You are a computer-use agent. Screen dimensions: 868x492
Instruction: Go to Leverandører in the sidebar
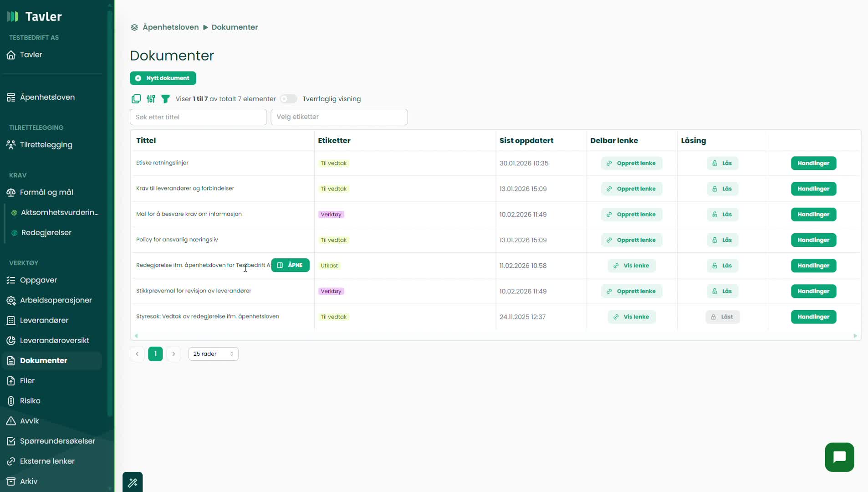[44, 320]
